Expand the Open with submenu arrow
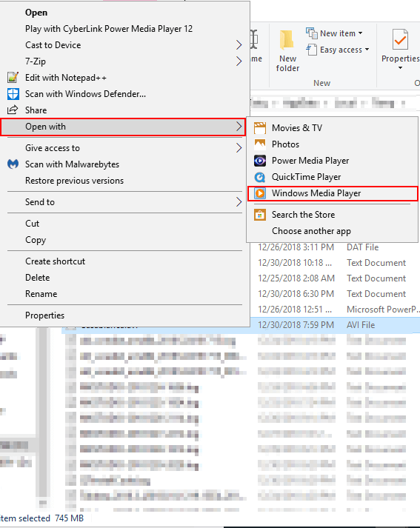This screenshot has width=420, height=528. pos(239,127)
